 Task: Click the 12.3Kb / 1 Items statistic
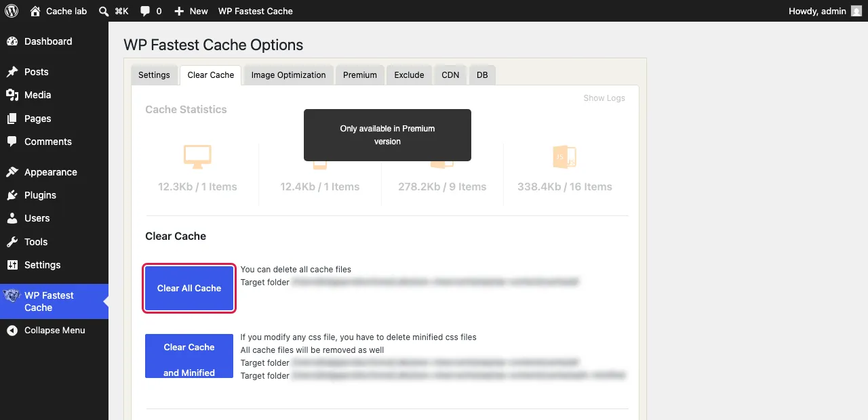click(197, 187)
